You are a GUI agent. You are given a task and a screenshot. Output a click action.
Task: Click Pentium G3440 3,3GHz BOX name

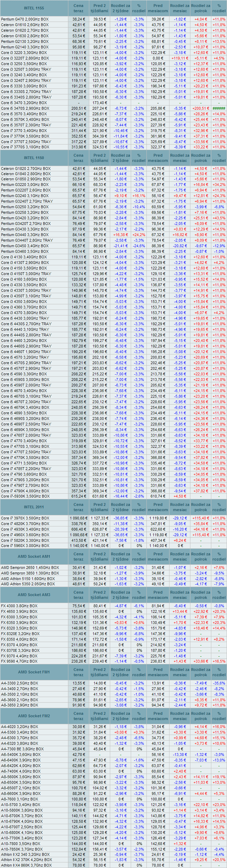coord(25,235)
